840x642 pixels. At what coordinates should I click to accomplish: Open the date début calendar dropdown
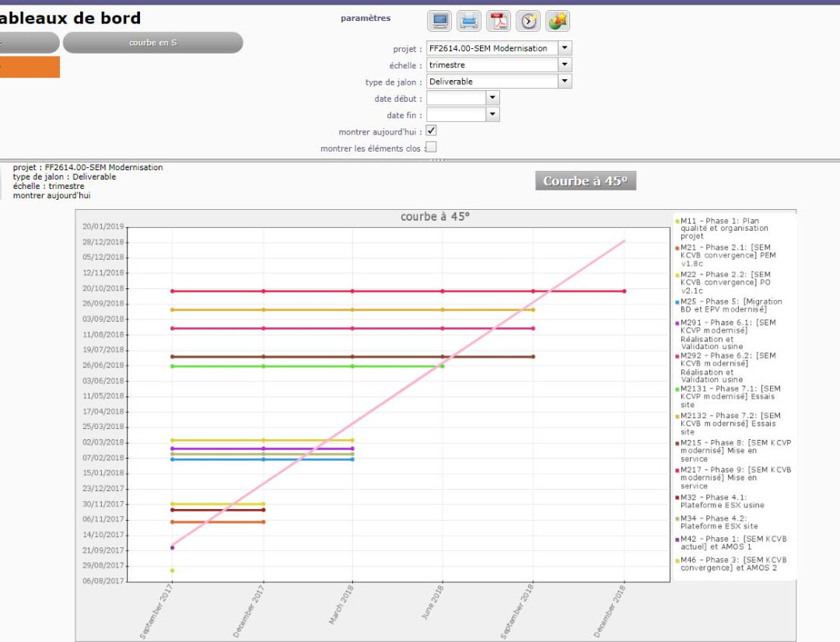(x=493, y=98)
